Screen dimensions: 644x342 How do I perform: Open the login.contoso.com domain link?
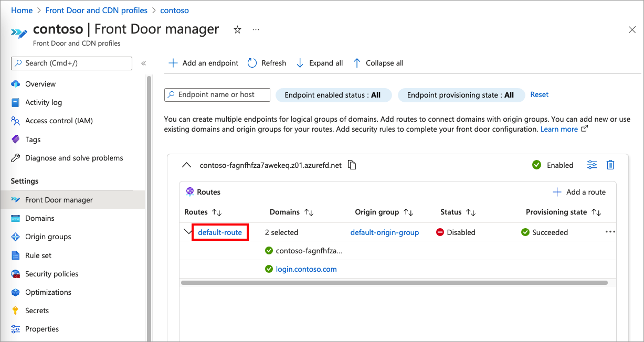tap(306, 269)
